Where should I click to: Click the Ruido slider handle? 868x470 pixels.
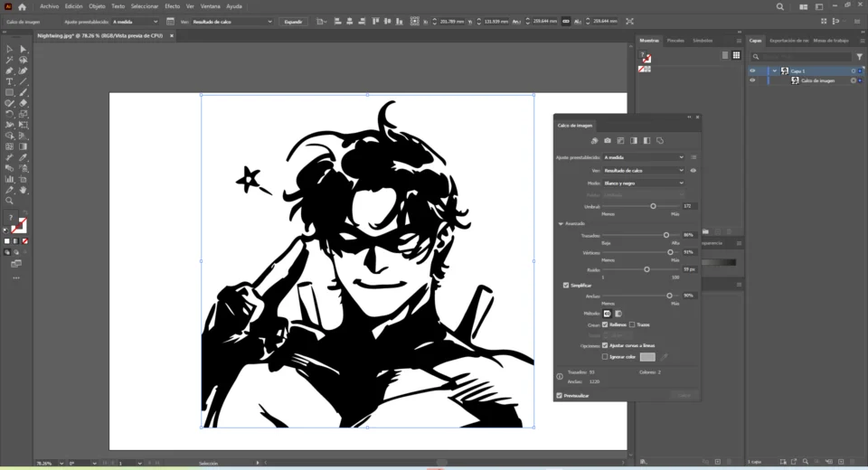point(646,269)
